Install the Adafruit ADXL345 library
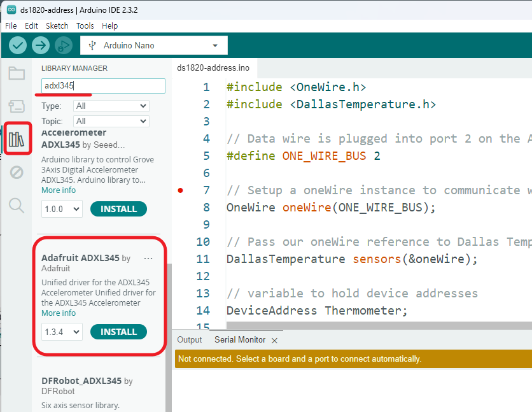The width and height of the screenshot is (532, 412). 118,332
